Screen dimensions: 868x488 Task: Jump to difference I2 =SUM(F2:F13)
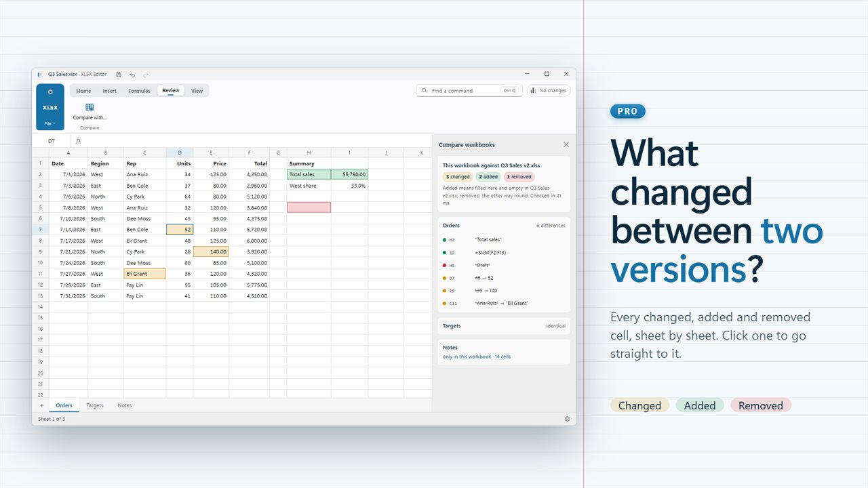tap(504, 253)
